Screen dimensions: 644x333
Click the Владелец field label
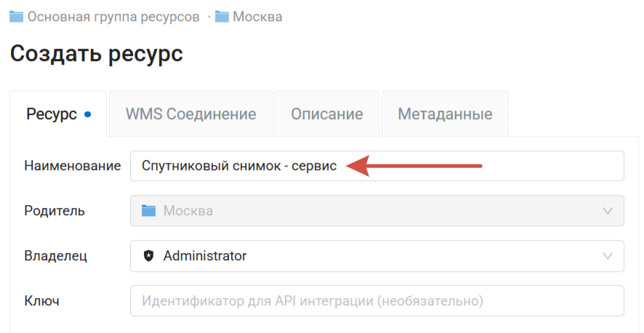(x=55, y=256)
